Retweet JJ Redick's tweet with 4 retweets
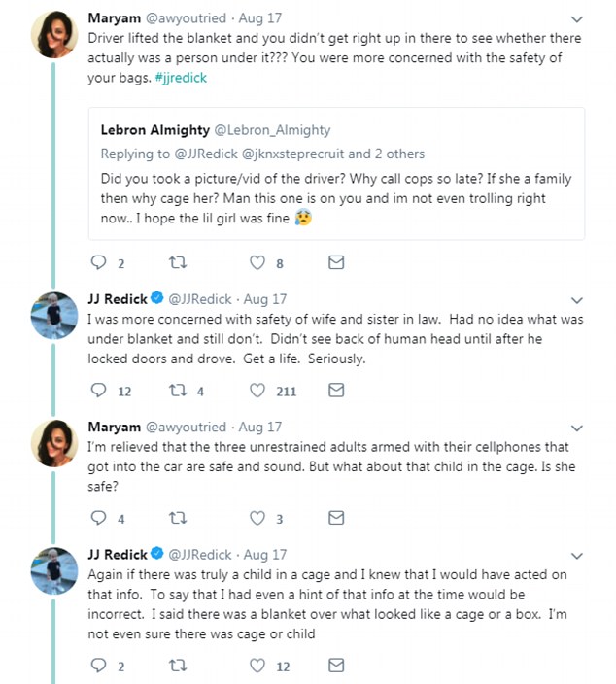 (178, 391)
